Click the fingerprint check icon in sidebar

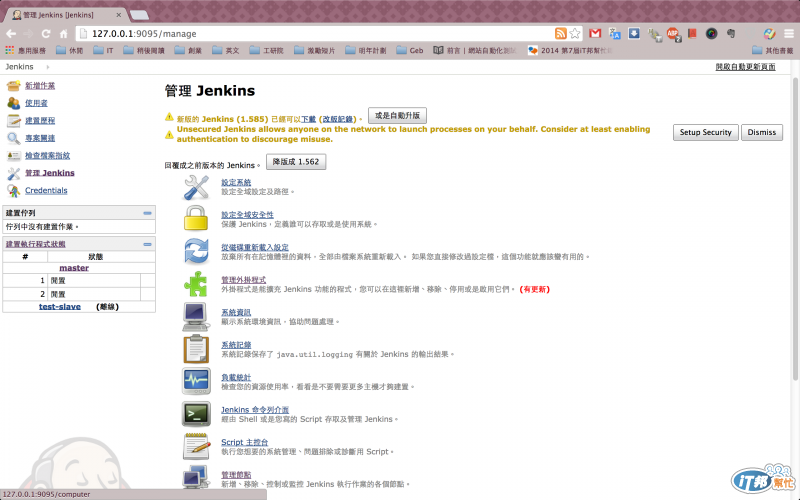tap(13, 155)
